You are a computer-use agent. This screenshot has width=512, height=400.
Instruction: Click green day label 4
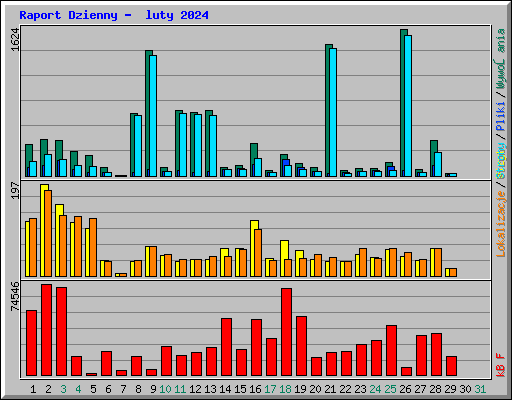point(78,389)
